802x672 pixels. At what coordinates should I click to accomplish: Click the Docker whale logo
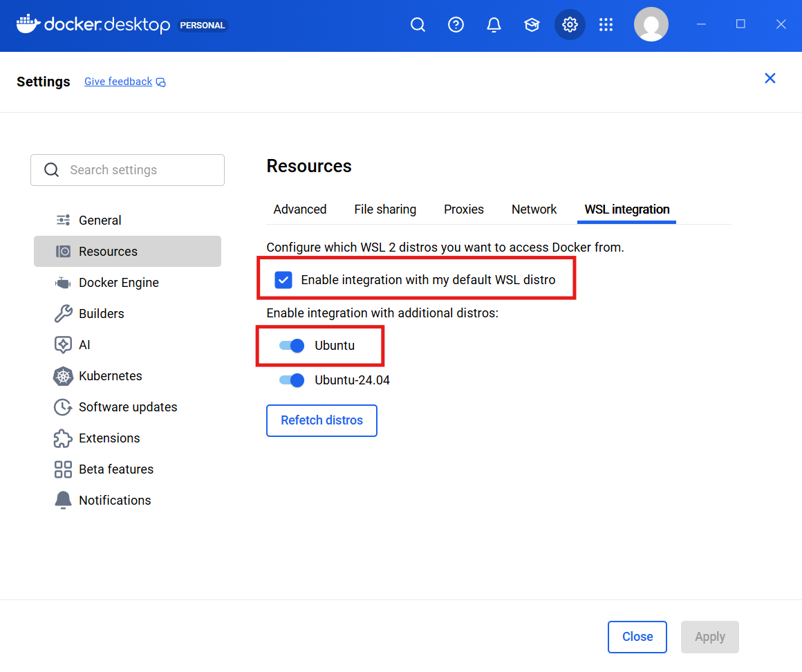[x=28, y=24]
